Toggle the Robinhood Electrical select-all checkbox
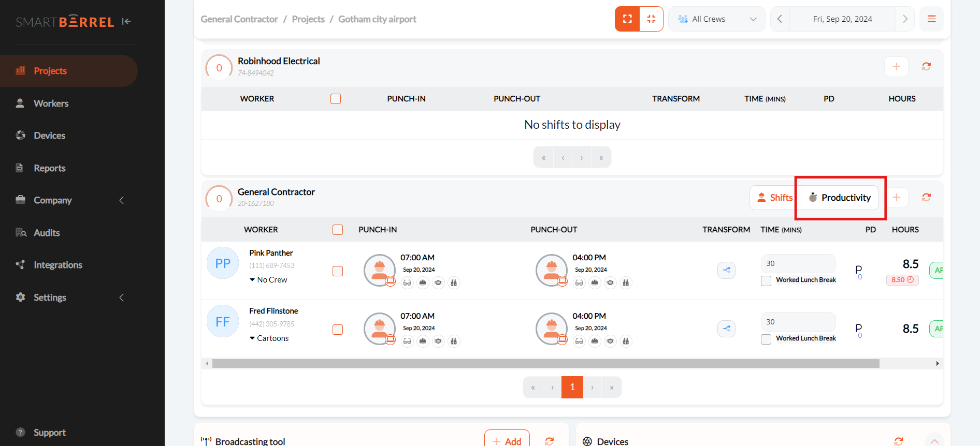 (336, 99)
